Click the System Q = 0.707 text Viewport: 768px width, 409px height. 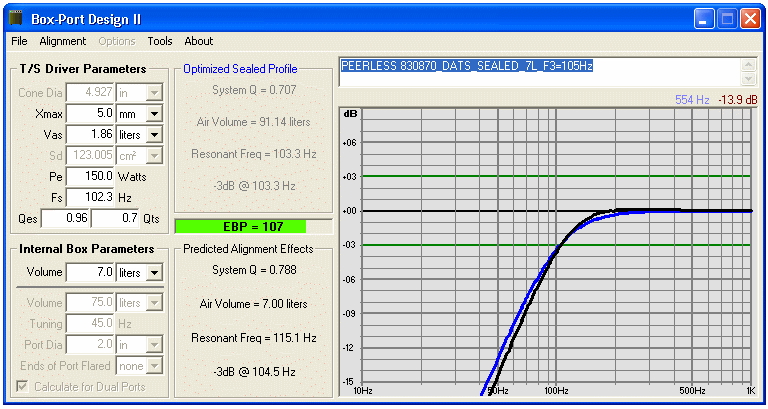tap(254, 90)
